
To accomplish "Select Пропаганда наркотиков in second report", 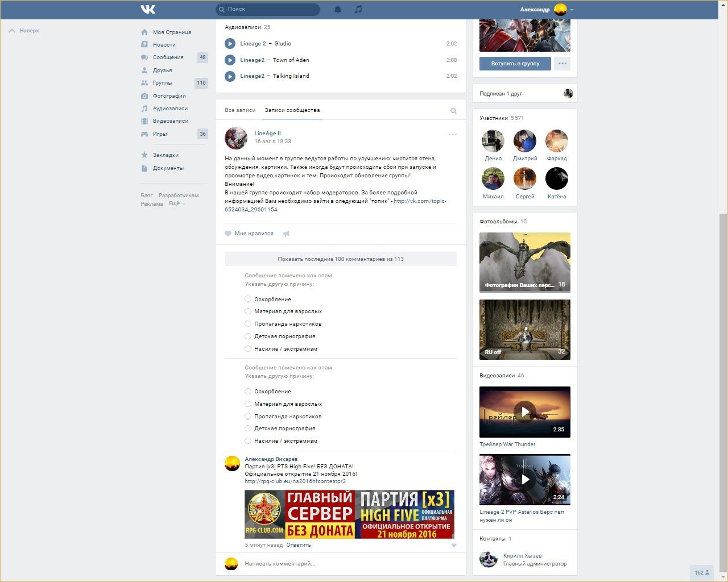I will [248, 416].
